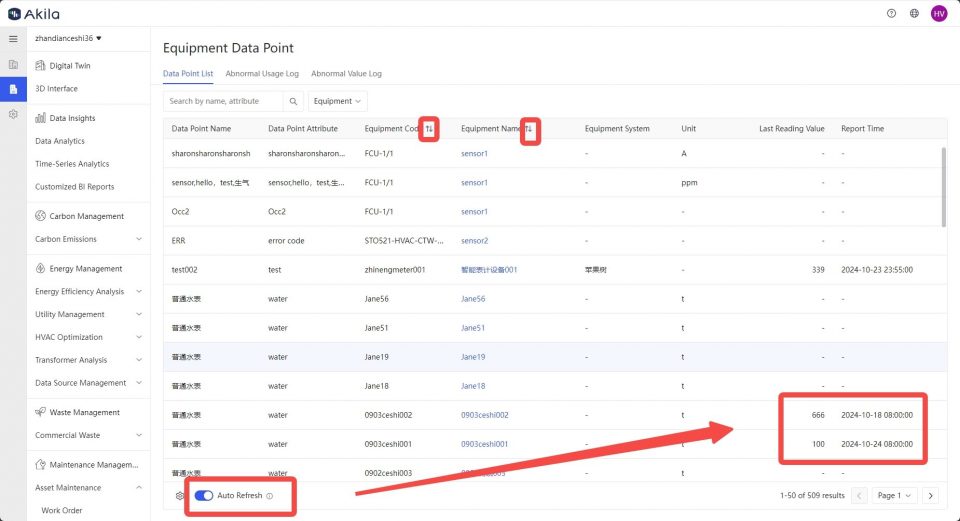
Task: Click the Report Time column header
Action: pos(863,129)
